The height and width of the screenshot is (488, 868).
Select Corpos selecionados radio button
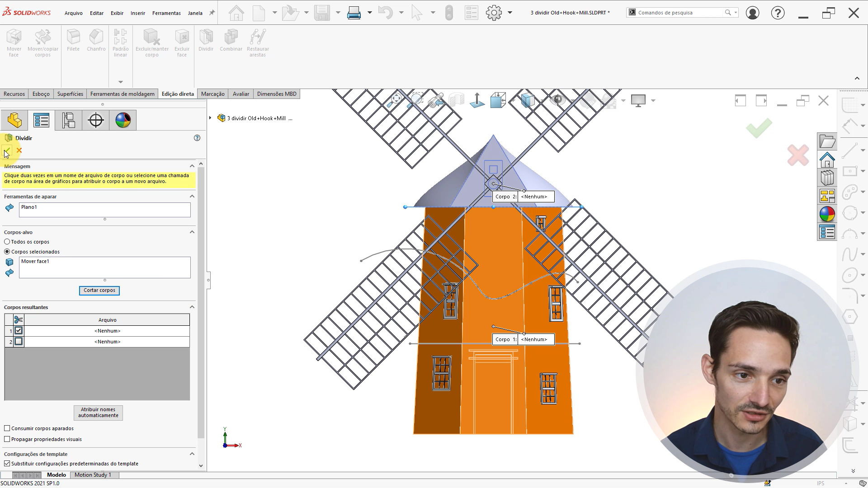coord(7,252)
